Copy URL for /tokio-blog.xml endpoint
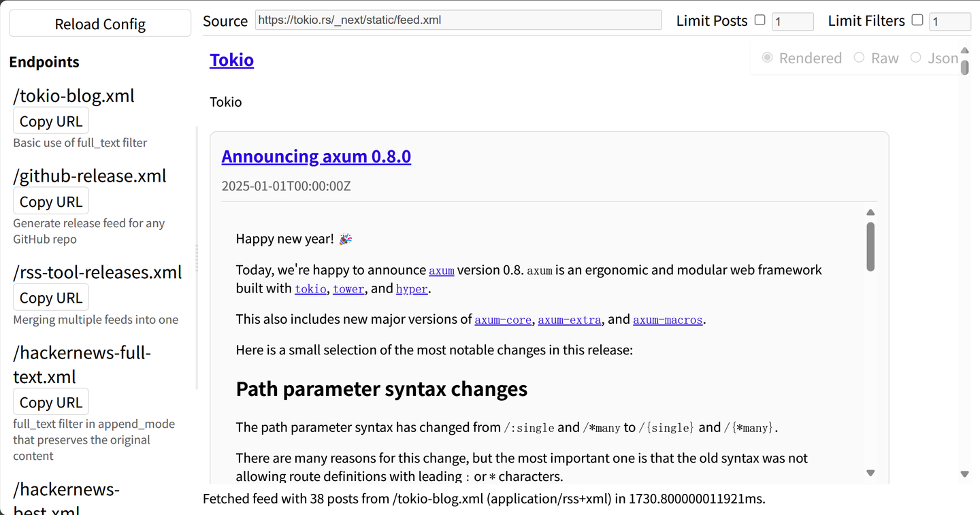980x515 pixels. (51, 121)
